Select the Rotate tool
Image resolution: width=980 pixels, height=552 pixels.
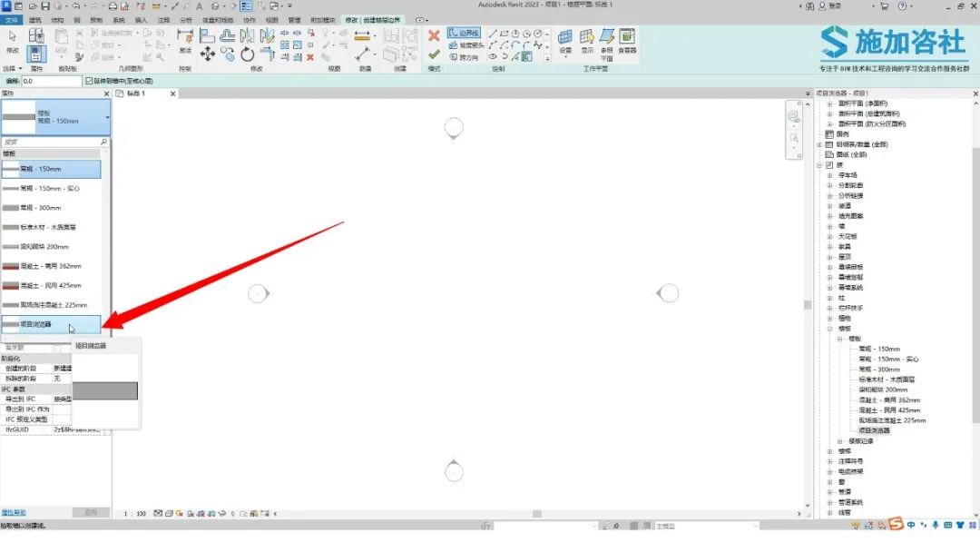pyautogui.click(x=248, y=54)
